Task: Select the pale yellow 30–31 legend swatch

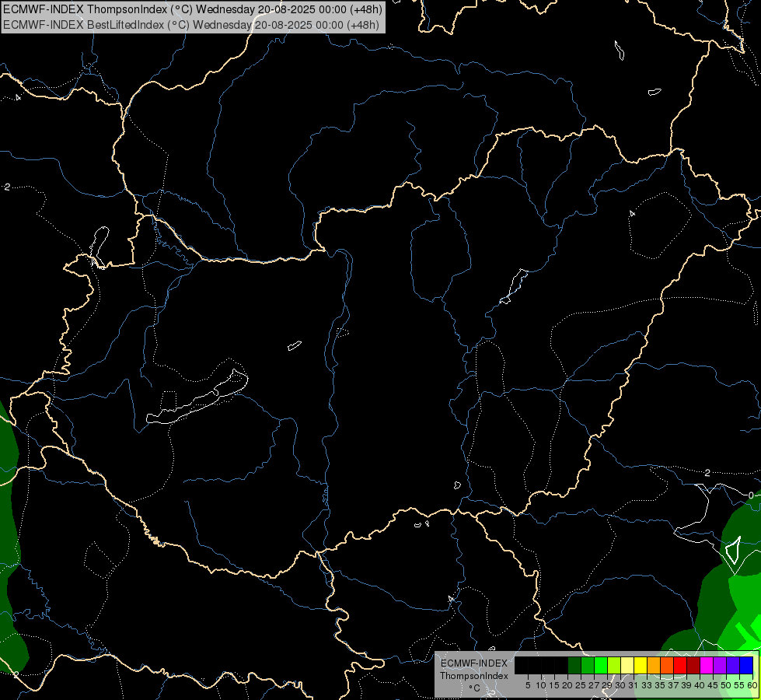Action: click(x=627, y=666)
